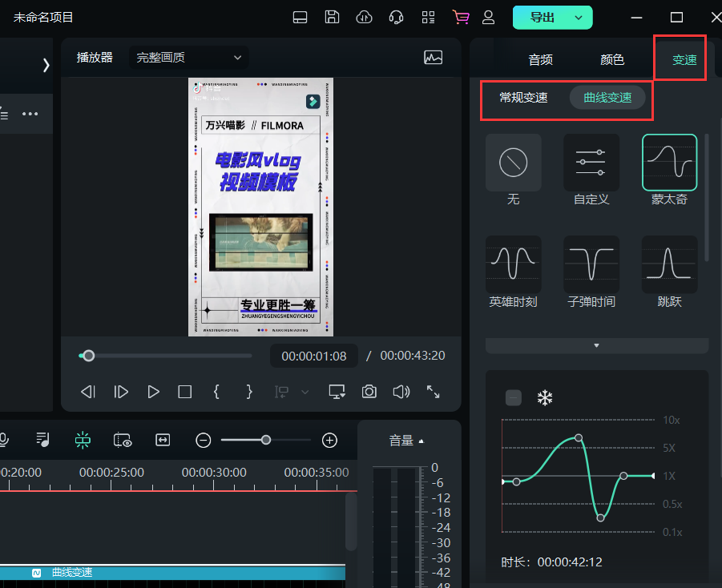Expand the 导出 dropdown arrow
The image size is (722, 588).
click(579, 18)
